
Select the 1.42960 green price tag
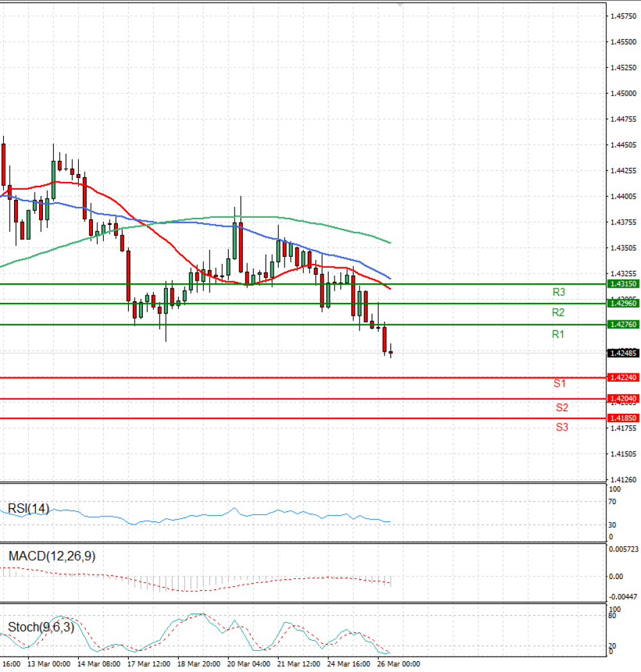624,304
